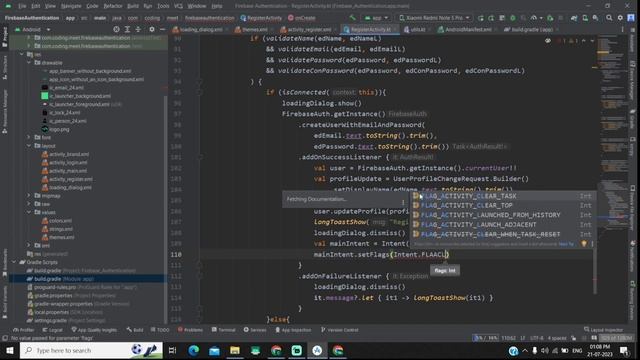
Task: Open the App Quality Insights tool window
Action: 94,330
